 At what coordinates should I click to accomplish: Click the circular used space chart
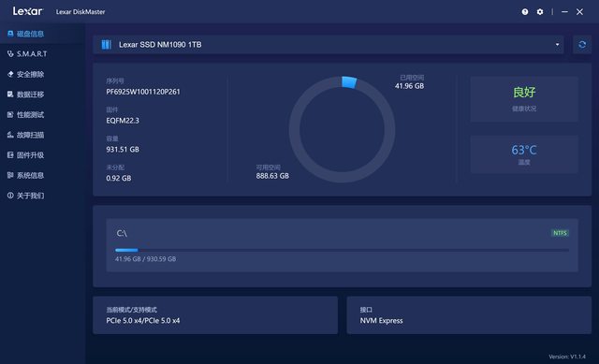pos(342,129)
